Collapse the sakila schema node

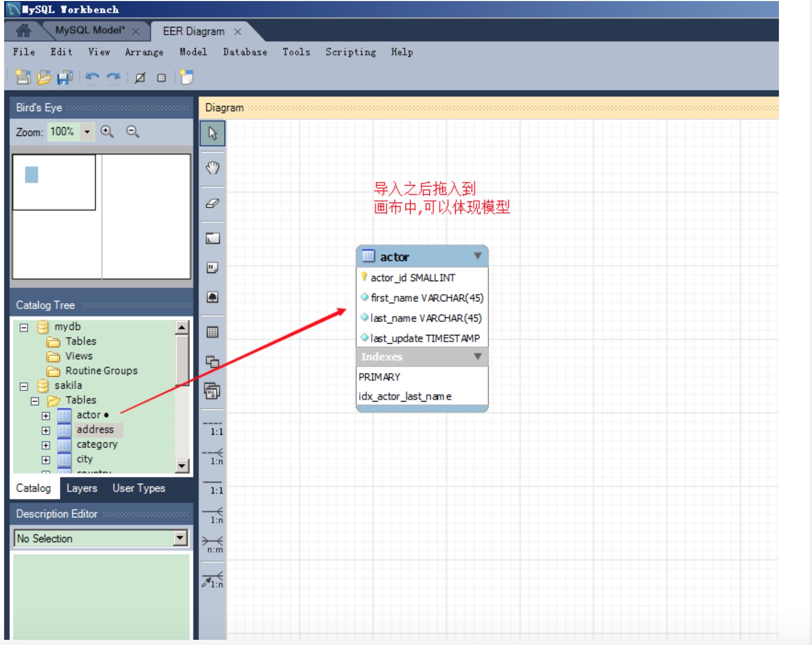coord(24,386)
